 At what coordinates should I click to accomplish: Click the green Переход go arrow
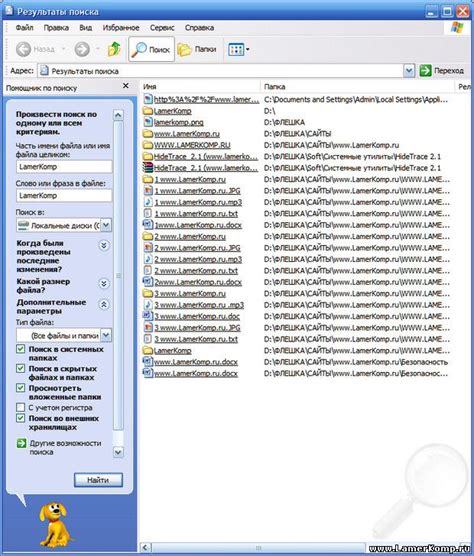(425, 71)
